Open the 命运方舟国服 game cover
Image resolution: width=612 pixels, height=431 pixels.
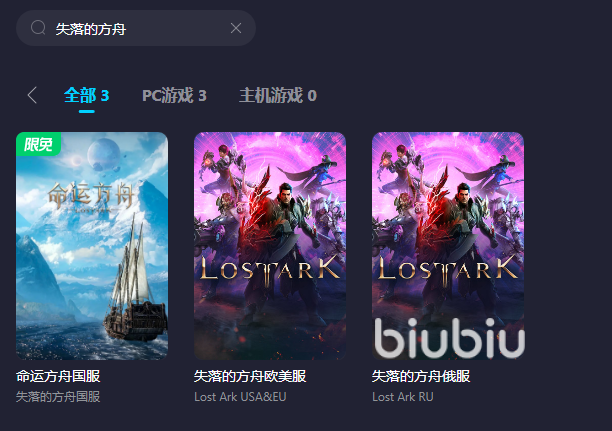pos(92,246)
